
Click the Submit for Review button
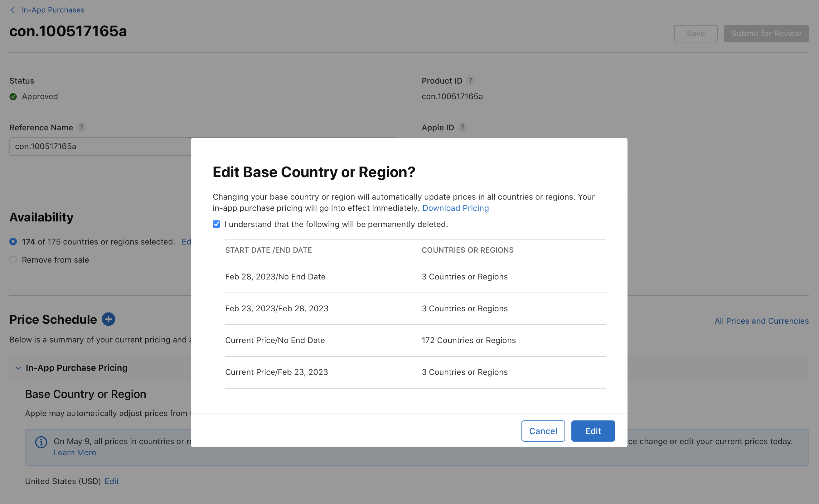coord(766,33)
